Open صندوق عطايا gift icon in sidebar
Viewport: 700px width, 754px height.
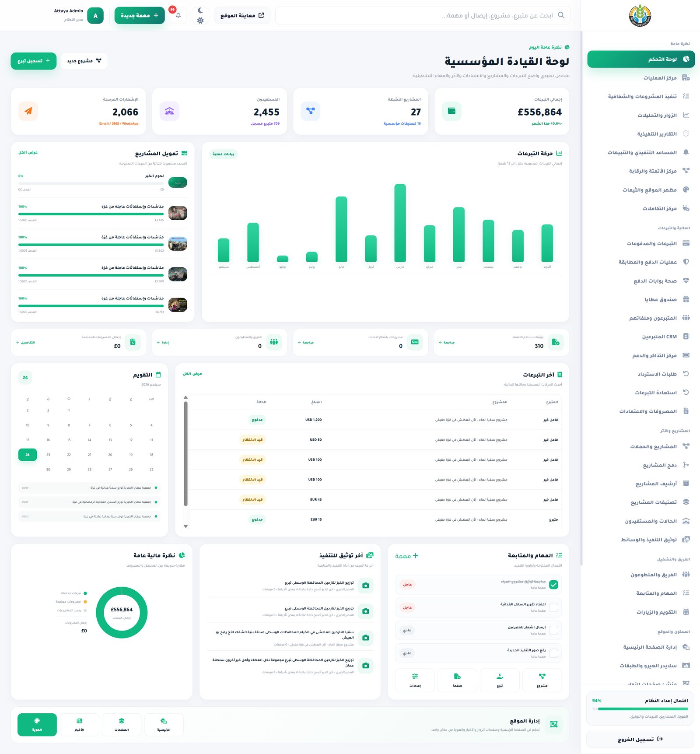pos(686,299)
